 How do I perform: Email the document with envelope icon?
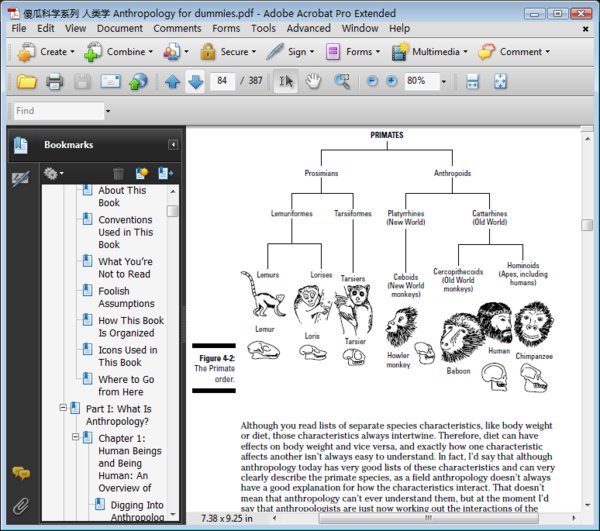110,81
